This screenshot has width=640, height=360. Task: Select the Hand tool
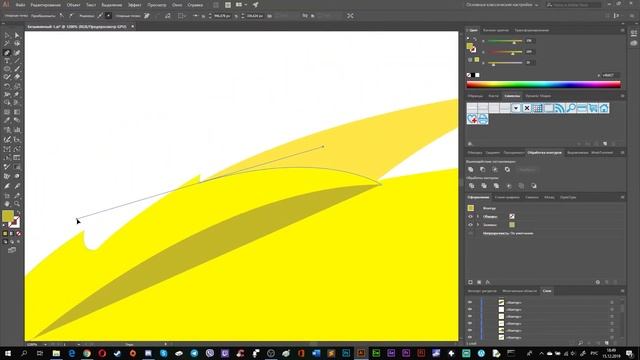point(7,203)
